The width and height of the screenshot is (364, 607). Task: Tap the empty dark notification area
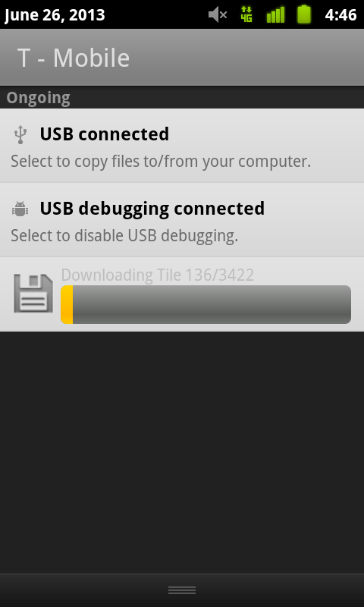[x=182, y=452]
